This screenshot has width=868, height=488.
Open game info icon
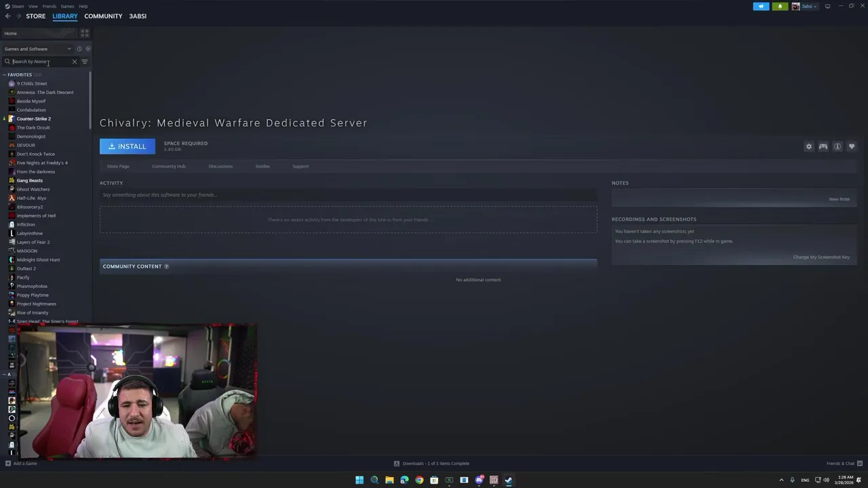(x=837, y=146)
